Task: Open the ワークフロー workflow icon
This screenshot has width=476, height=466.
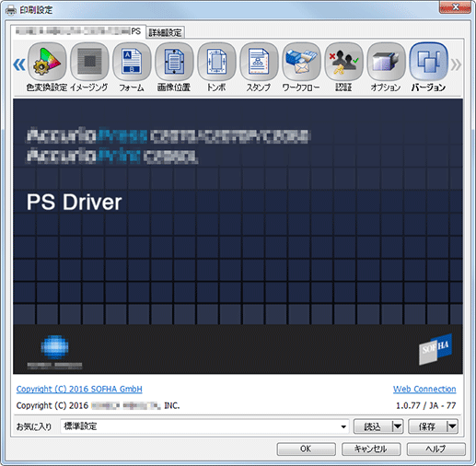Action: 301,62
